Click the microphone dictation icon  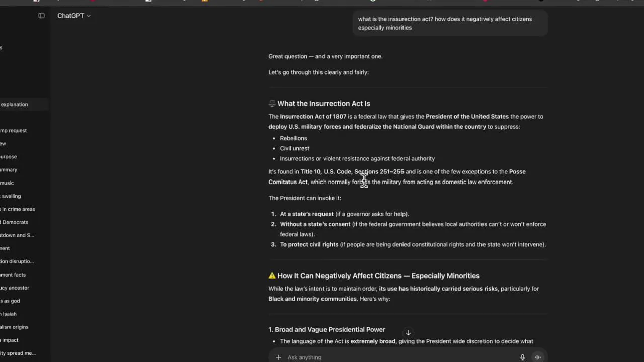pyautogui.click(x=522, y=357)
